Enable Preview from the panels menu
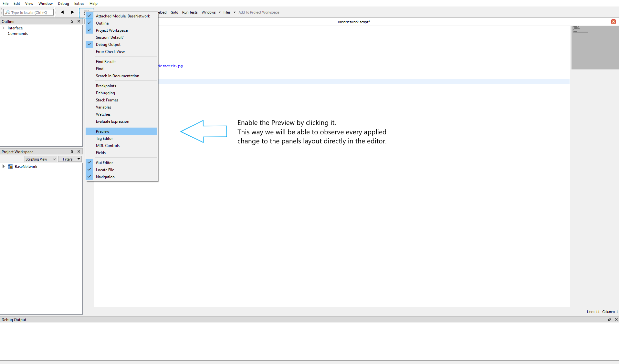This screenshot has width=619, height=364. pyautogui.click(x=102, y=131)
